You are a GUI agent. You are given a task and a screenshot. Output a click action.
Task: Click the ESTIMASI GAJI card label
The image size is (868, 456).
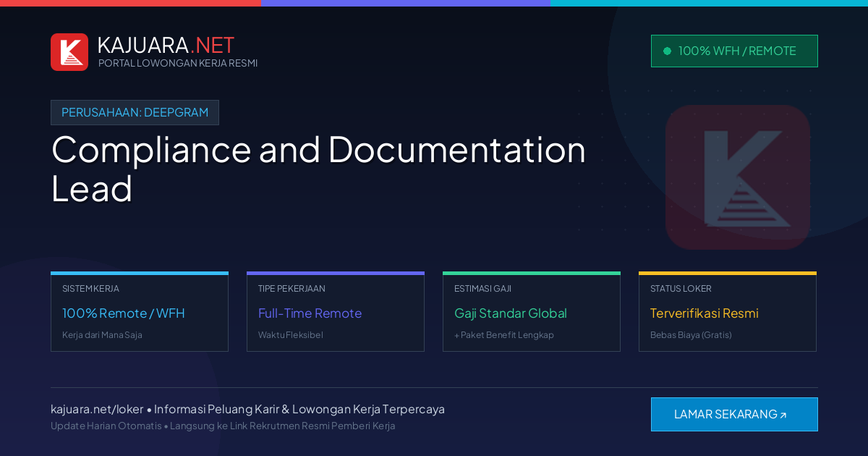(x=482, y=288)
